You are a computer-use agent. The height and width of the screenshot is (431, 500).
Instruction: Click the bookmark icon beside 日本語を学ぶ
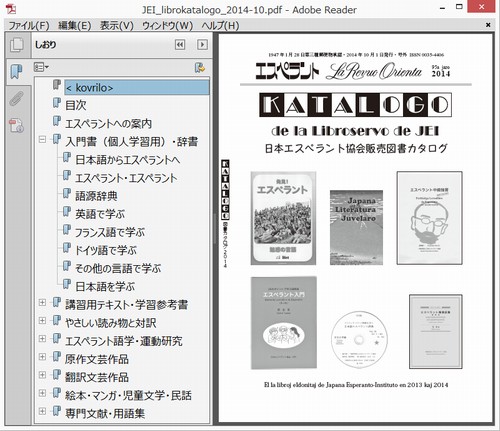[x=67, y=284]
